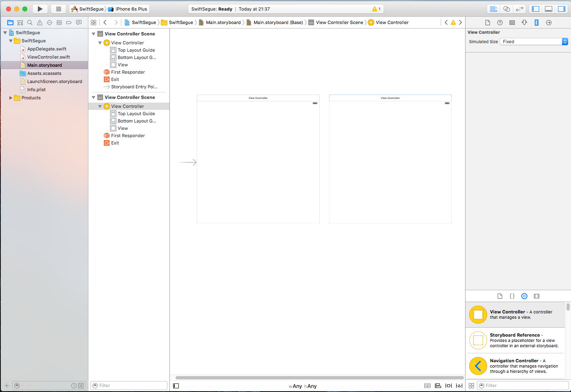The image size is (571, 392).
Task: Collapse the first View Controller Scene
Action: tap(94, 34)
